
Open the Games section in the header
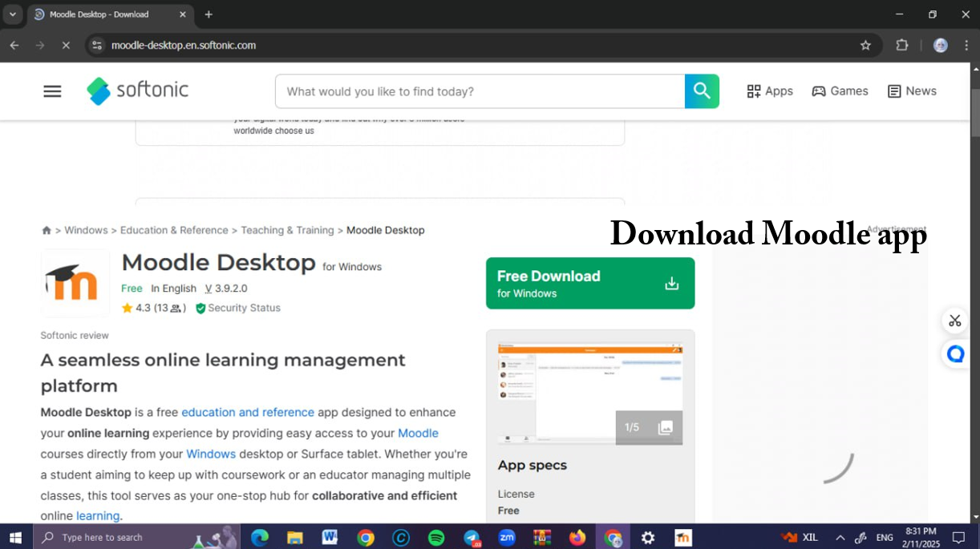click(840, 91)
